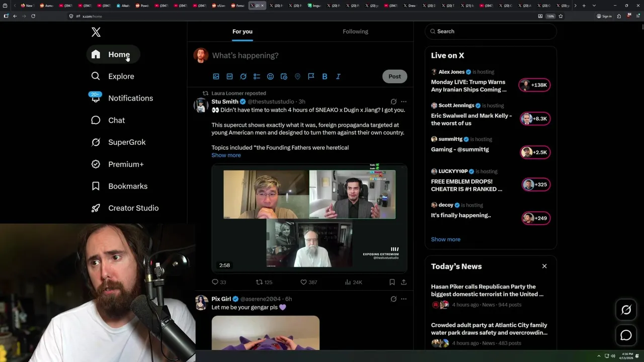Open Premium+ in the sidebar

click(118, 164)
